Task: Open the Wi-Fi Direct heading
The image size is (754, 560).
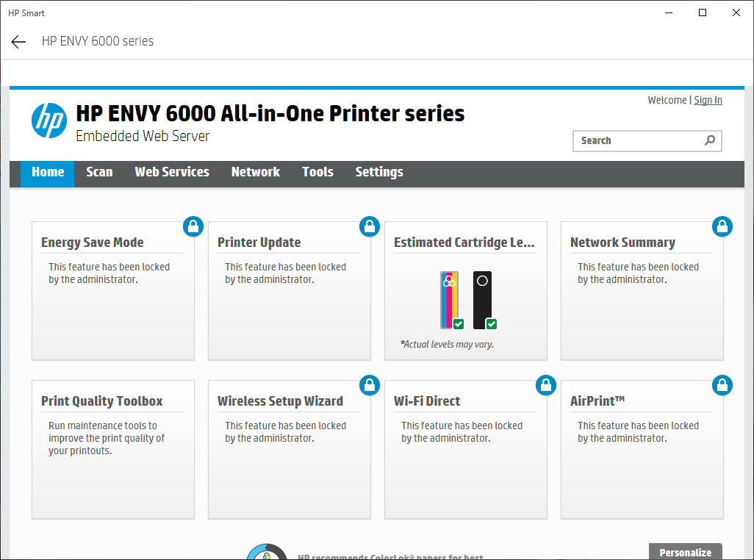Action: click(x=427, y=401)
